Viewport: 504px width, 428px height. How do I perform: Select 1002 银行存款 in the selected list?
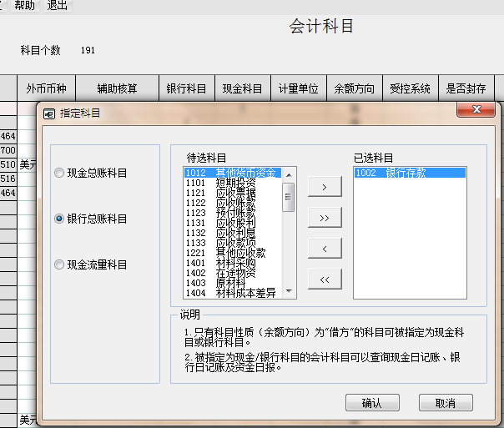391,173
